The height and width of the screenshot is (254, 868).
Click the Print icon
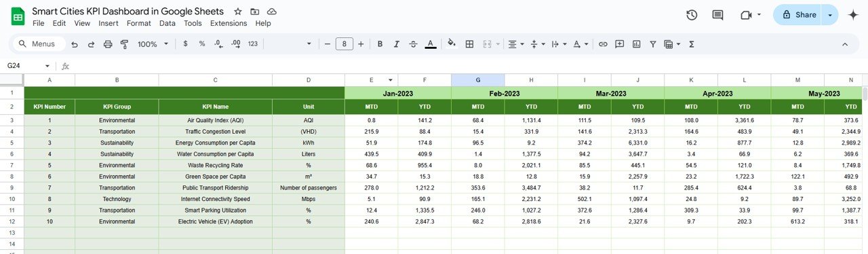coord(108,44)
